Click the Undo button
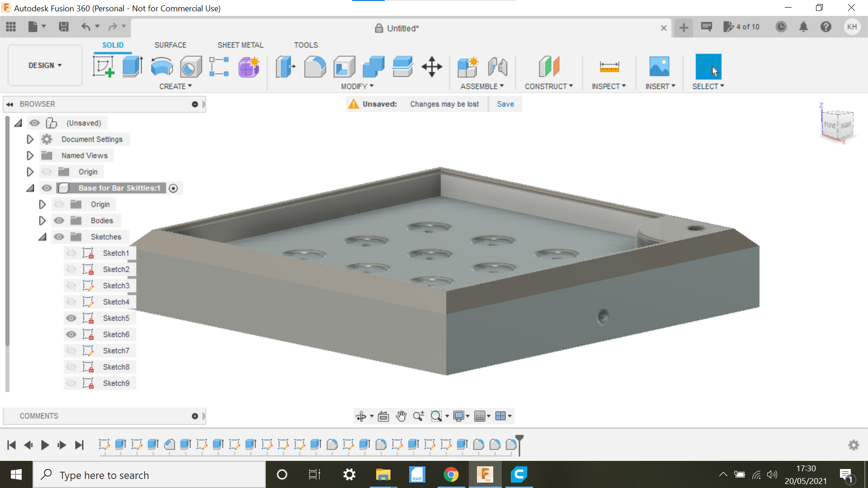This screenshot has height=488, width=868. (x=85, y=27)
